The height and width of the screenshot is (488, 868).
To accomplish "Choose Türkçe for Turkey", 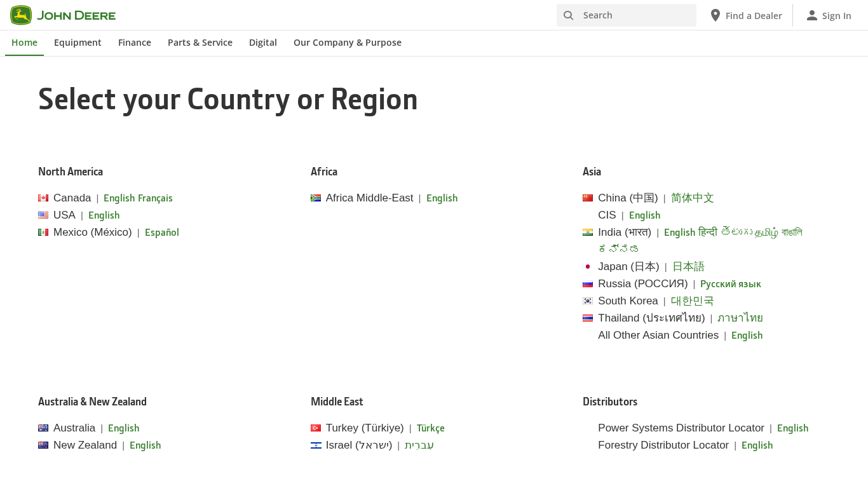I will [431, 428].
